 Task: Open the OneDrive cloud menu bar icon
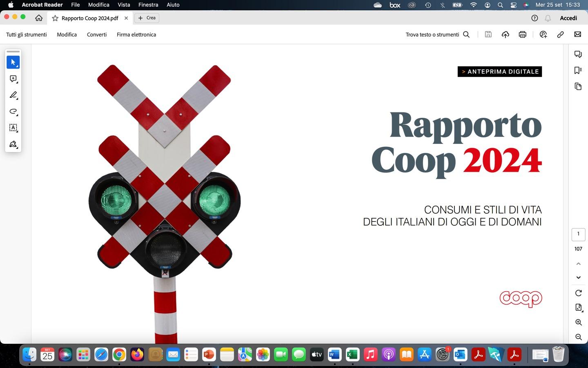378,5
